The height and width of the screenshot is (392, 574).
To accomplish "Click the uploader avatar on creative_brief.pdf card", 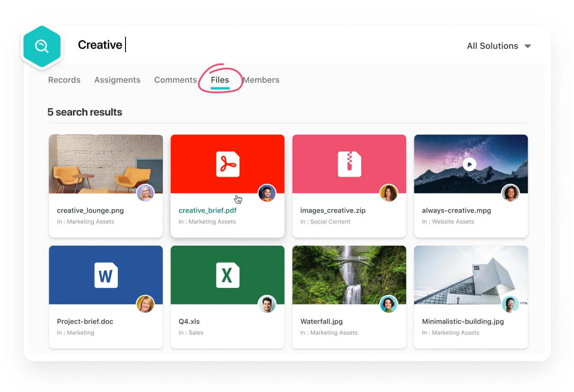I will tap(267, 193).
